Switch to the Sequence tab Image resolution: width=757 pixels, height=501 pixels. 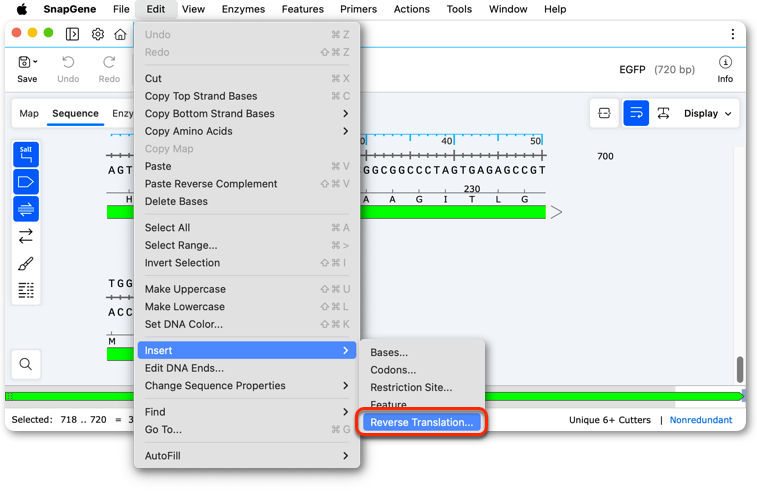point(75,113)
